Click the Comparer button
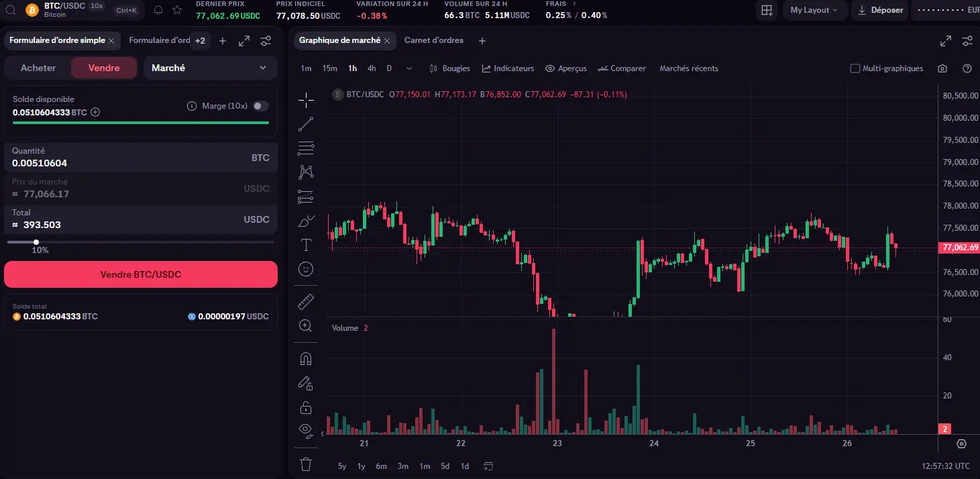 point(622,68)
